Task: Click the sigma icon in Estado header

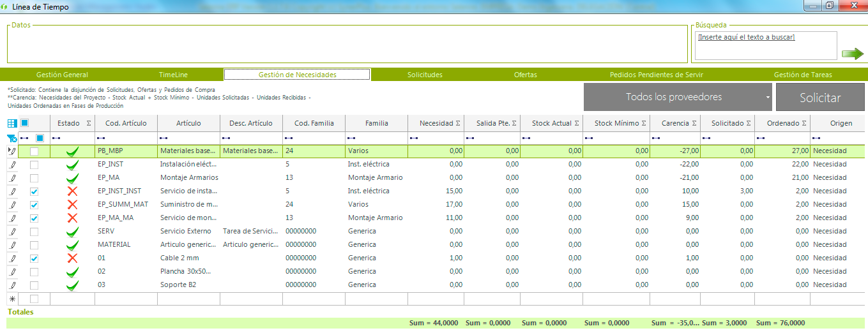Action: coord(89,123)
